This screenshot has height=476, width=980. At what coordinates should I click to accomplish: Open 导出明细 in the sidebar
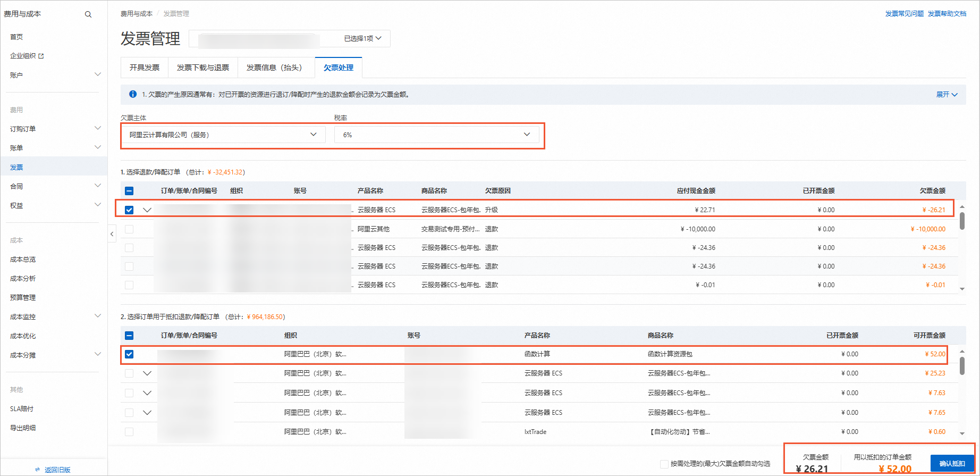tap(23, 428)
